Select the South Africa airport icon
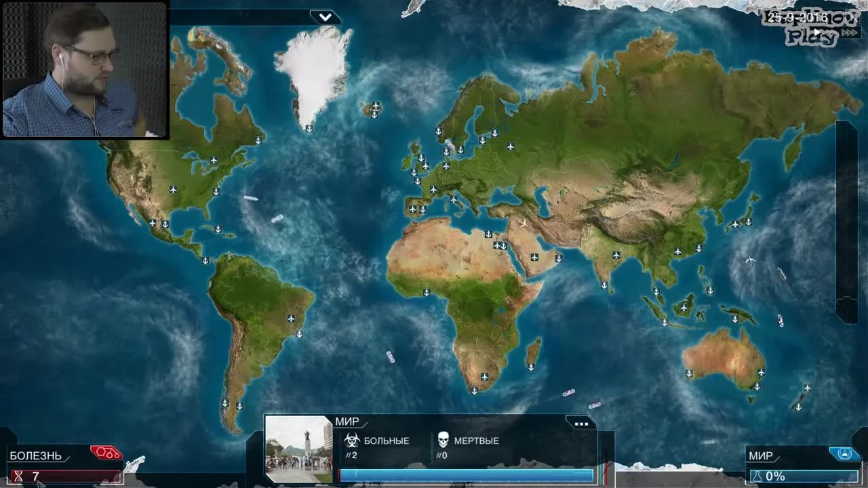868x488 pixels. [485, 376]
